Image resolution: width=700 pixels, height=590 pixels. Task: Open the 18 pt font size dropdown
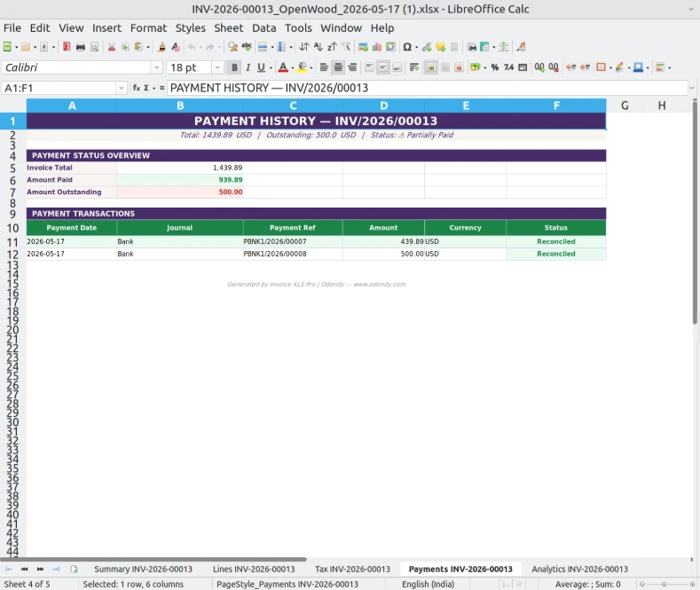click(217, 67)
